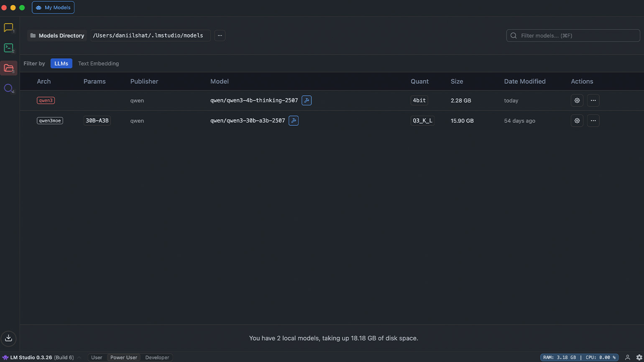This screenshot has height=362, width=644.
Task: Select Power User mode
Action: [x=123, y=357]
